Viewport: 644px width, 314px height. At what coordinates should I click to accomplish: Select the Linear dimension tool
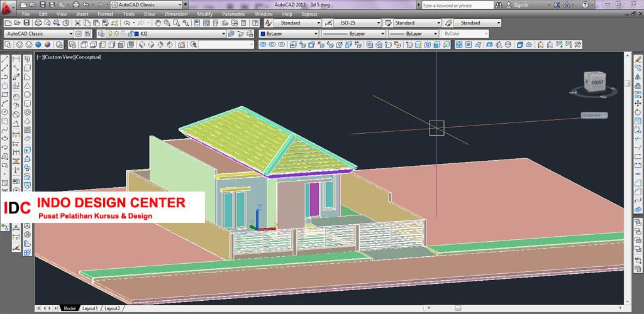(x=16, y=60)
